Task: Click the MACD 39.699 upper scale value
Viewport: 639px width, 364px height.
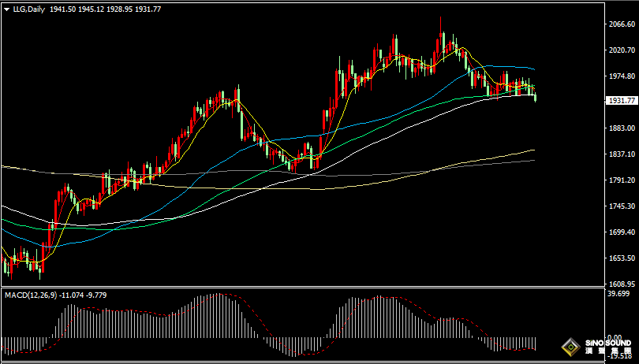Action: 618,294
